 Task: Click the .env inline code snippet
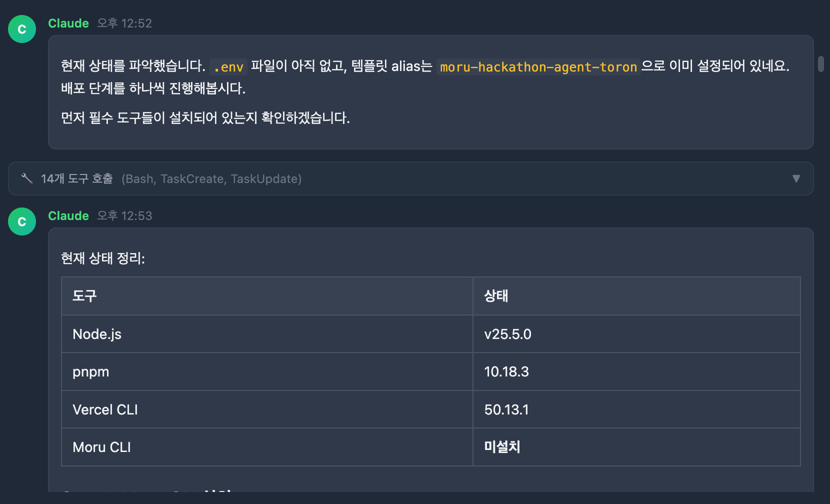click(x=228, y=66)
